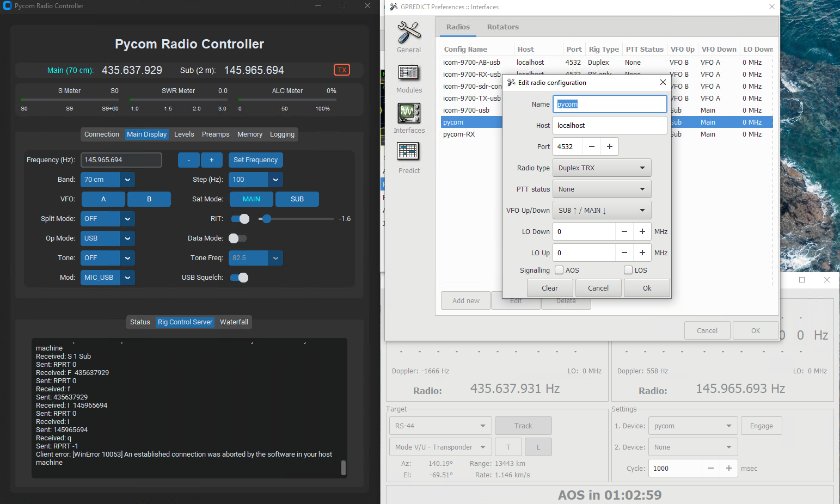Click the Frequency (Hz) input field

coord(121,159)
